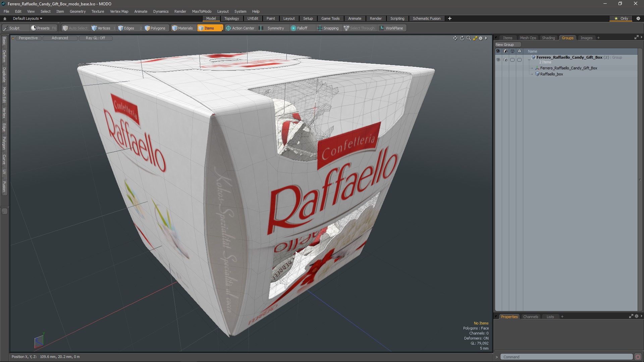Open the Game Tools layout tab
The height and width of the screenshot is (362, 644).
click(330, 18)
